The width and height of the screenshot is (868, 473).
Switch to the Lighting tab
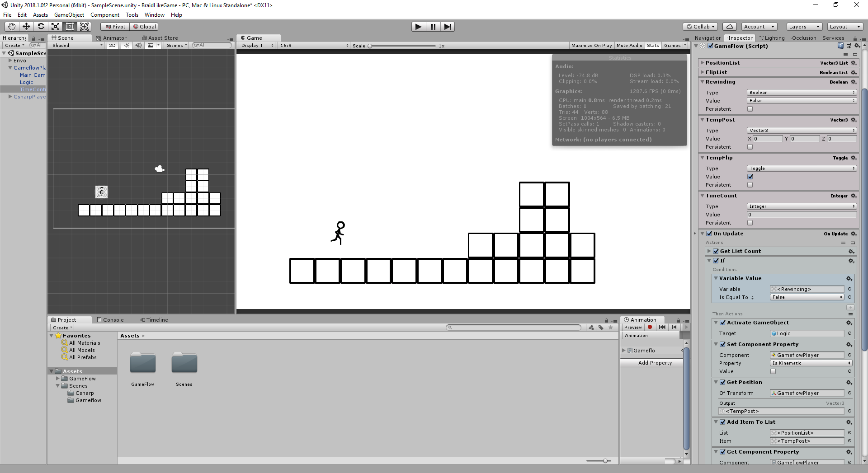(772, 38)
